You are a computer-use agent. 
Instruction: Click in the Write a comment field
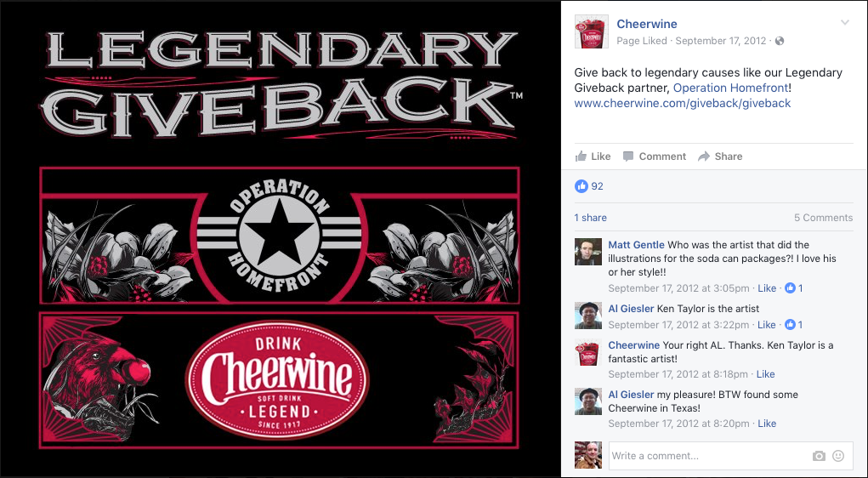[708, 456]
